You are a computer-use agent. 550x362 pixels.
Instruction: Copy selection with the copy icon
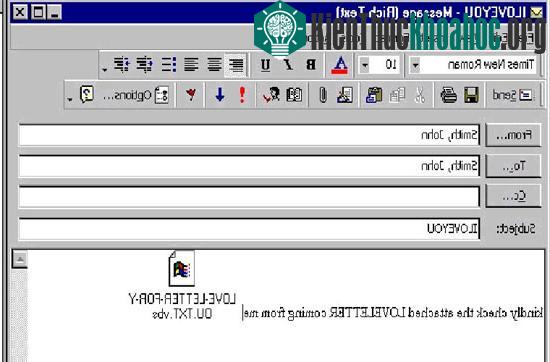[x=397, y=95]
